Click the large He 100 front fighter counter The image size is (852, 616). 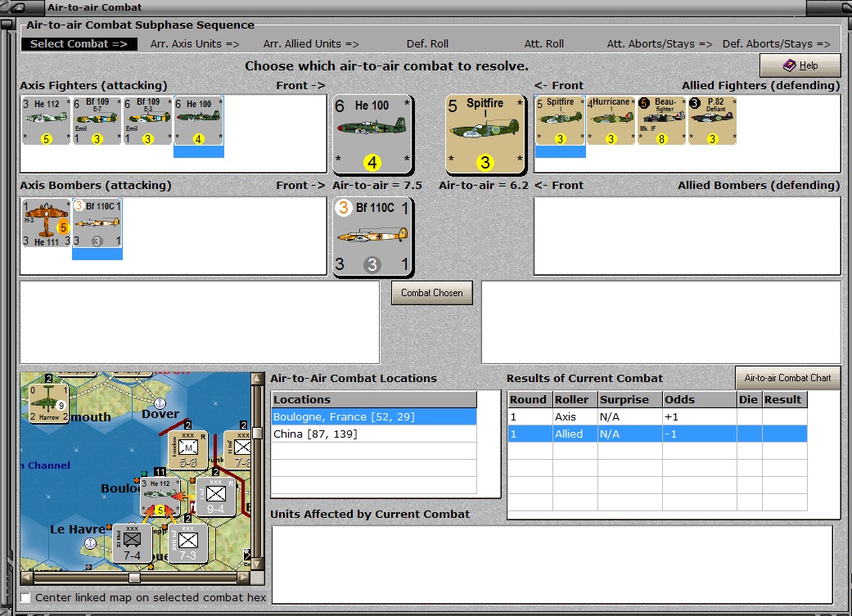coord(372,135)
